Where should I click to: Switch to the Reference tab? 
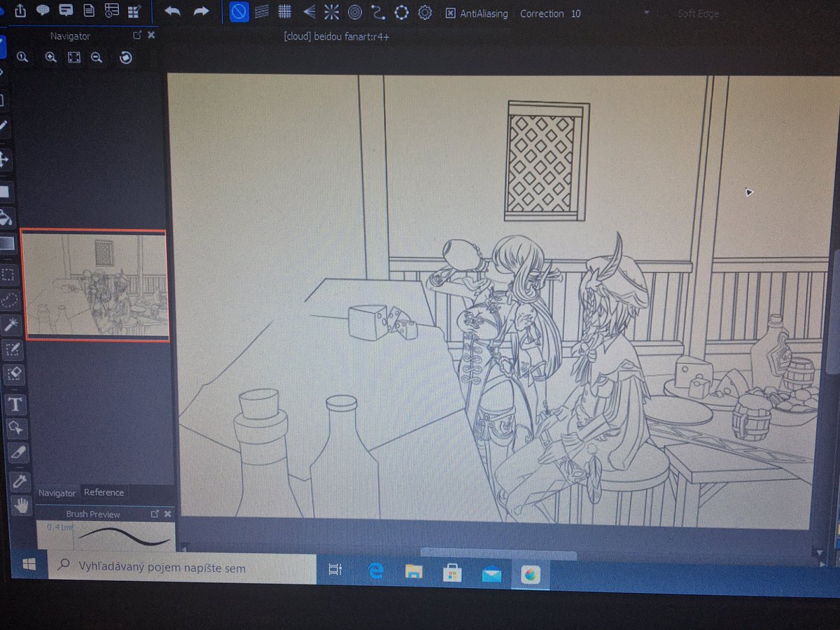(104, 492)
